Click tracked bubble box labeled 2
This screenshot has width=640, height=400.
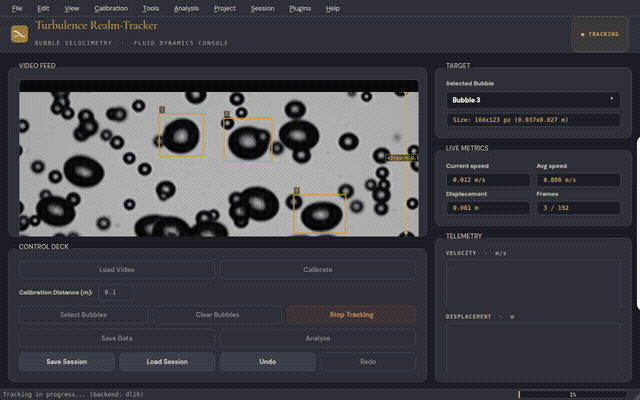click(248, 140)
